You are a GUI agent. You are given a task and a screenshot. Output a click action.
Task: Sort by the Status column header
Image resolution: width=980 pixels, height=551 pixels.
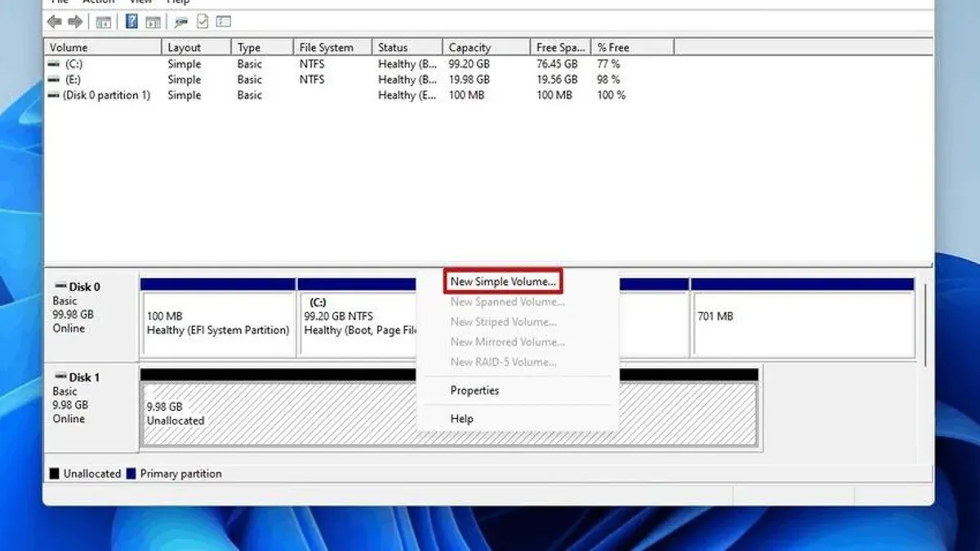(407, 47)
